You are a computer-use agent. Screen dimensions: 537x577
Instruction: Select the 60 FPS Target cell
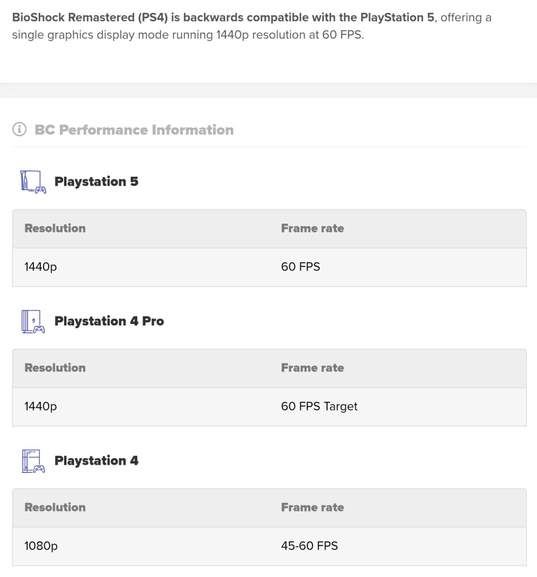click(x=319, y=406)
